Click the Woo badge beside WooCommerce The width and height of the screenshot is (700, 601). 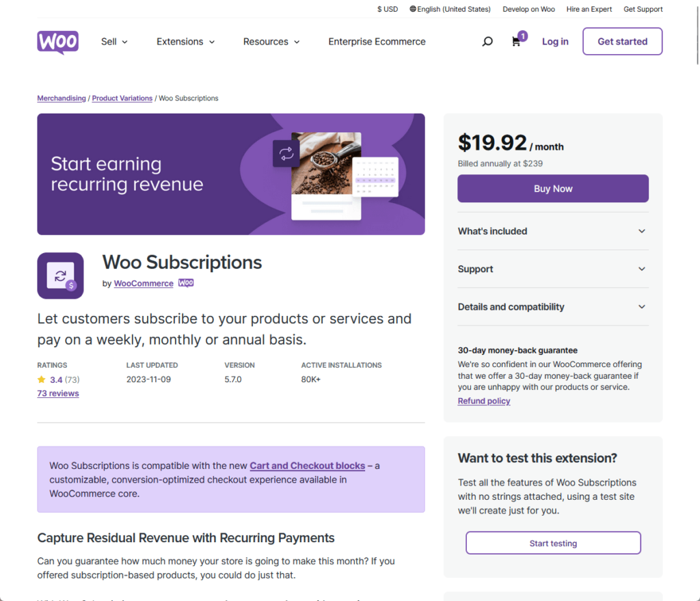tap(186, 283)
